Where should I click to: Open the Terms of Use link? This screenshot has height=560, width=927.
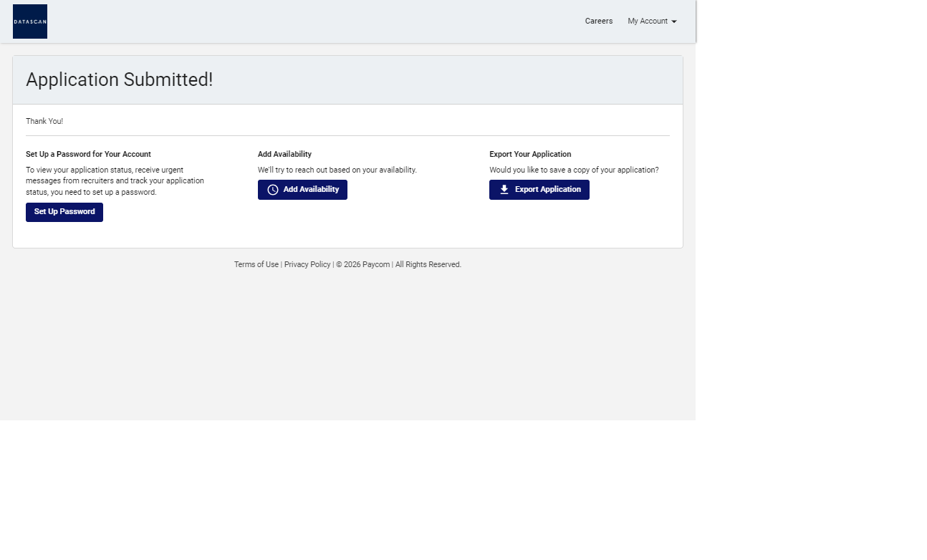coord(256,265)
